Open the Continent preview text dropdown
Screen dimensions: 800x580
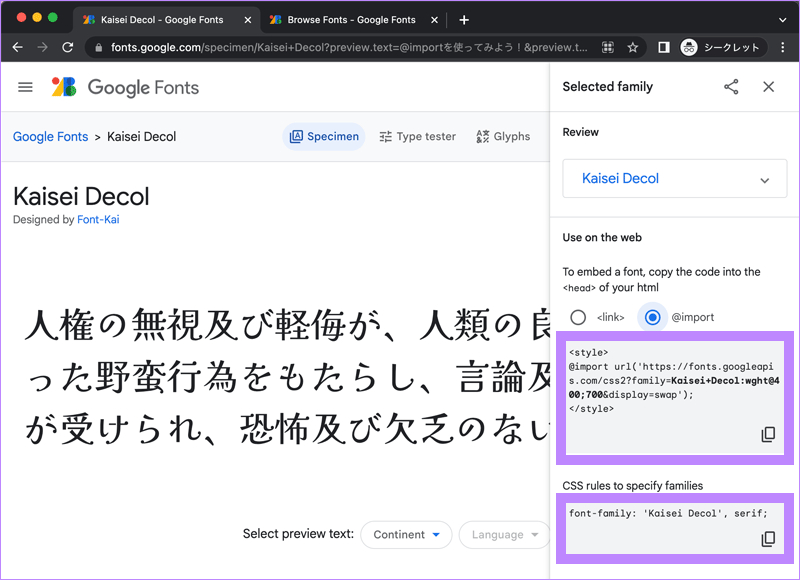[x=406, y=535]
